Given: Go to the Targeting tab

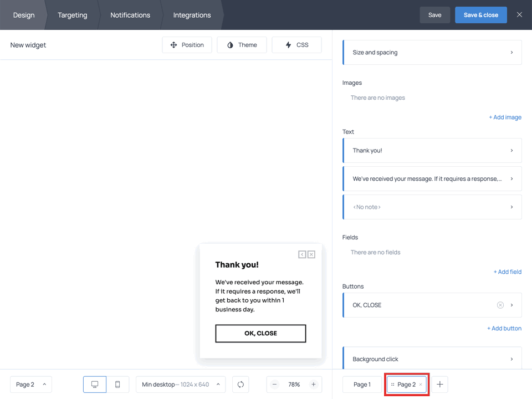Looking at the screenshot, I should pos(72,15).
